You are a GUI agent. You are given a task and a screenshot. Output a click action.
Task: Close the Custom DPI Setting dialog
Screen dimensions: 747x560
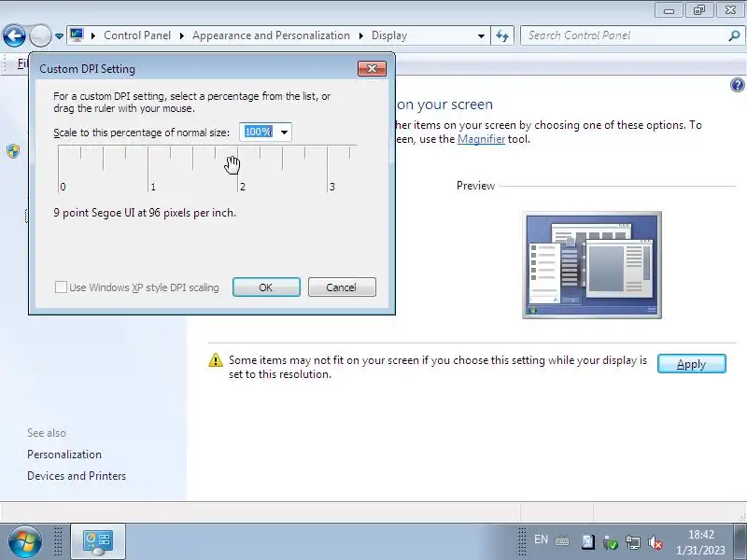372,68
